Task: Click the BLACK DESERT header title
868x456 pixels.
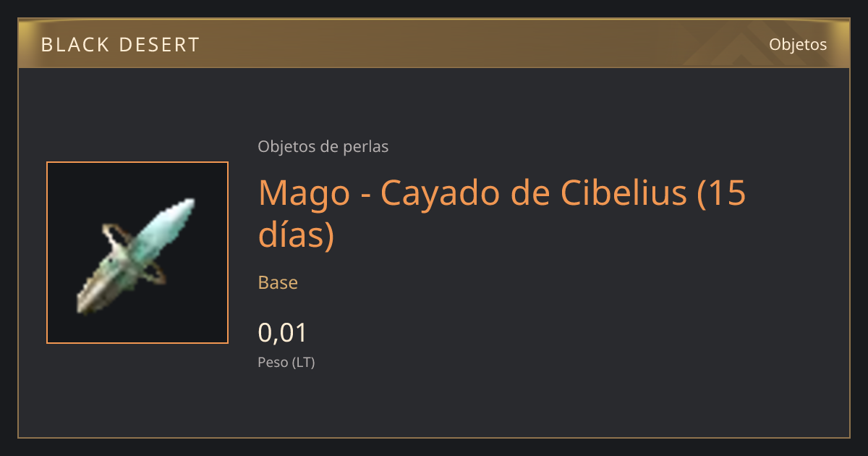Action: [x=120, y=45]
